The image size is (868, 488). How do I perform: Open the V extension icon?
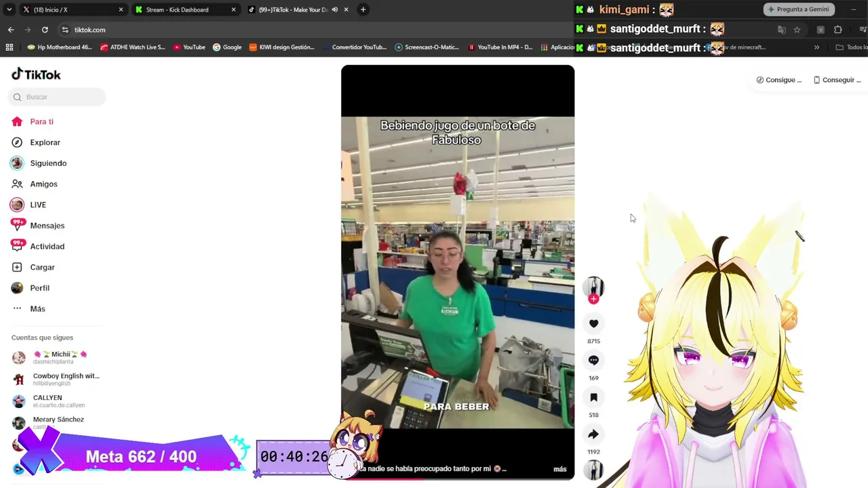(821, 30)
